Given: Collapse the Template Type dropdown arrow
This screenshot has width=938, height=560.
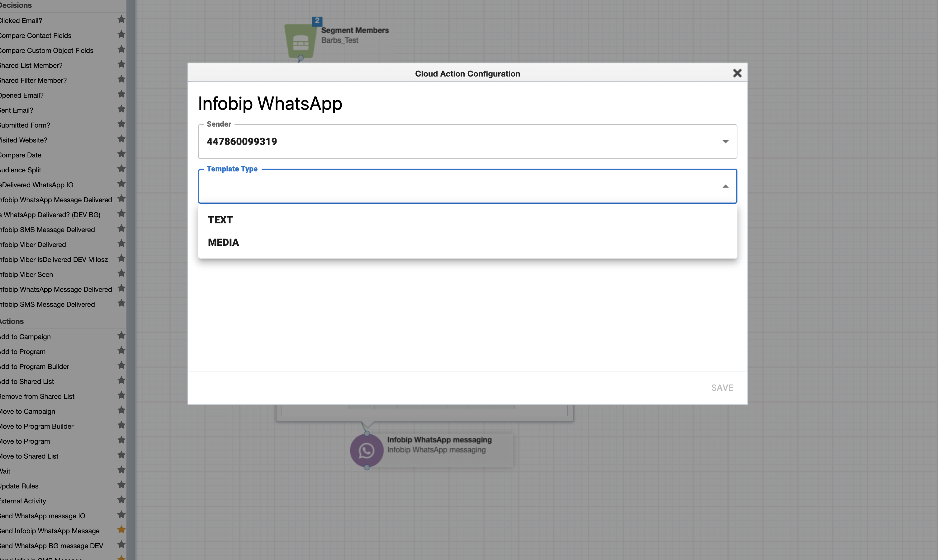Looking at the screenshot, I should 725,186.
